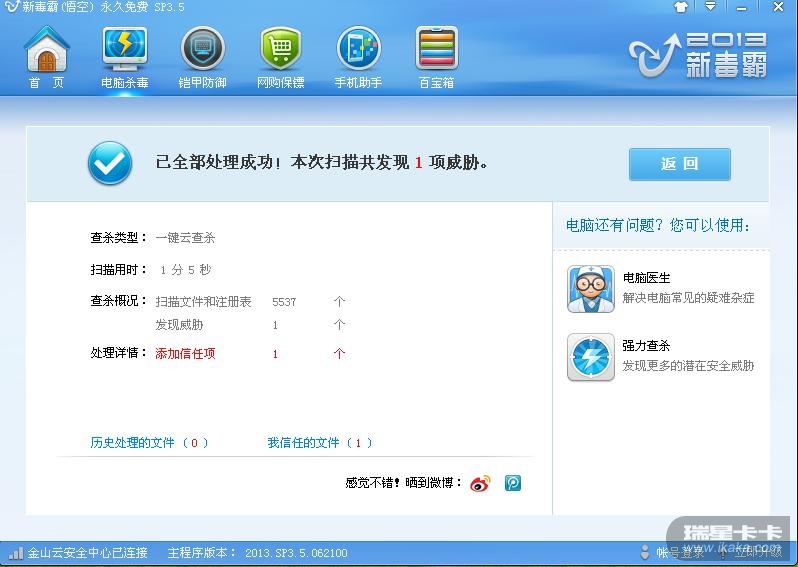This screenshot has height=567, width=798.
Task: Open 我信任的文件 (1) link
Action: pyautogui.click(x=320, y=442)
